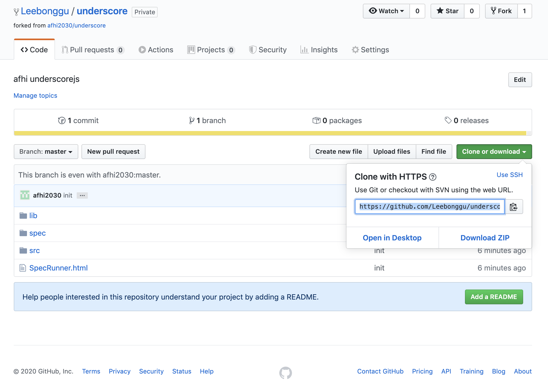Open Privacy footer link

(x=120, y=371)
